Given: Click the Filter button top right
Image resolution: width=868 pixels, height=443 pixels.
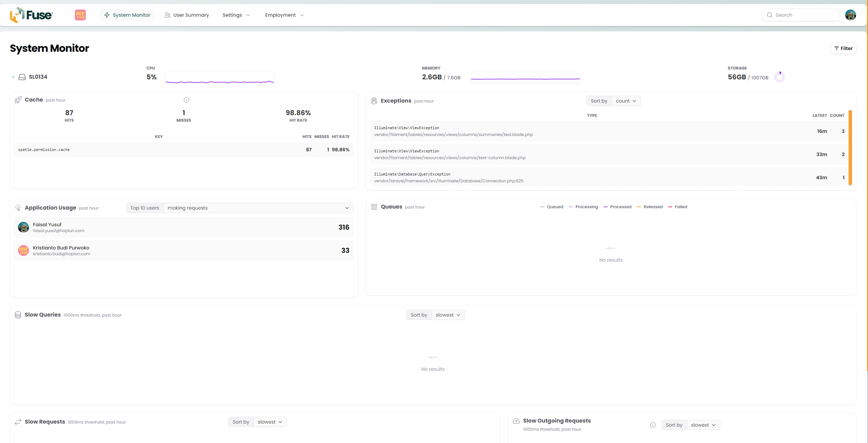Looking at the screenshot, I should tap(843, 48).
